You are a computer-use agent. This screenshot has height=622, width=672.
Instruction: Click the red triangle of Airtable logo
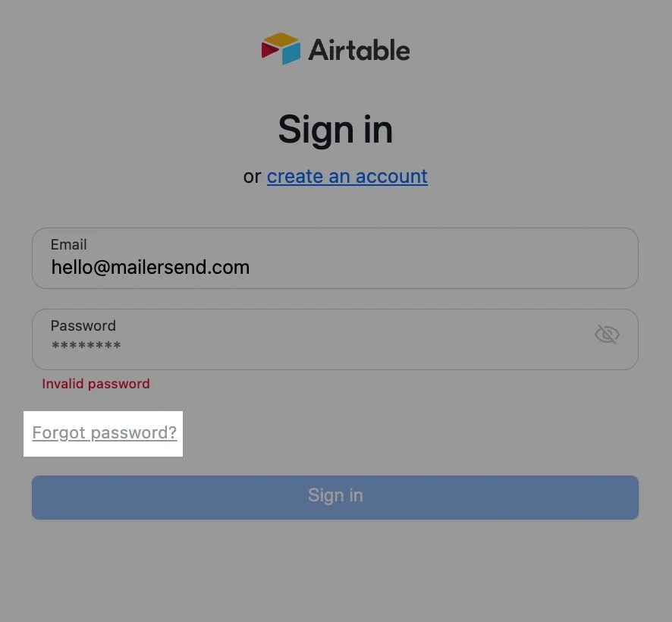coord(269,50)
